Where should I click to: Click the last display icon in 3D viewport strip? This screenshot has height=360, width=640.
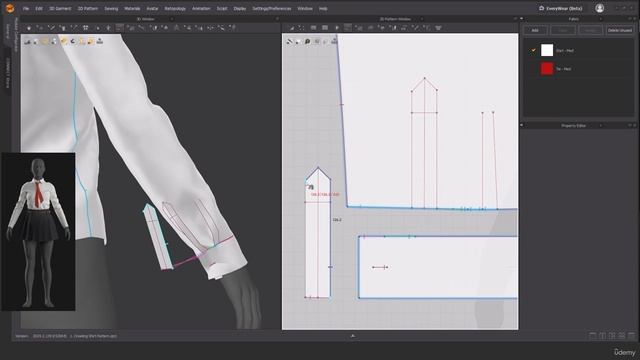100,41
